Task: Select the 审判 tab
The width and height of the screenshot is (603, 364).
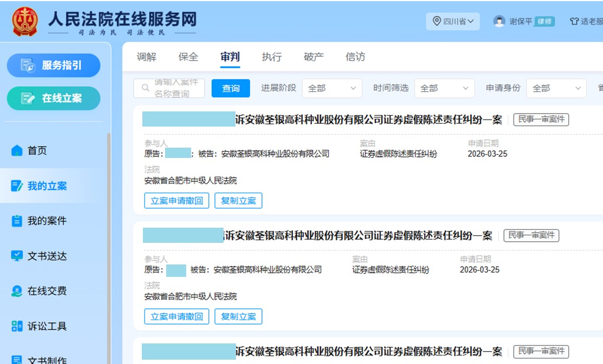Action: pyautogui.click(x=230, y=57)
